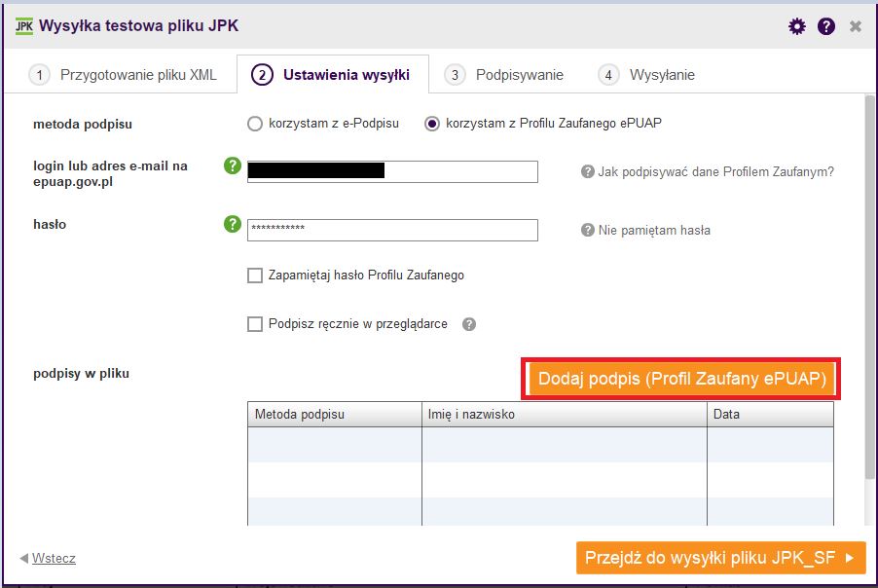Select the Ustawienia wysyłki tab
The width and height of the screenshot is (878, 588).
tap(333, 75)
